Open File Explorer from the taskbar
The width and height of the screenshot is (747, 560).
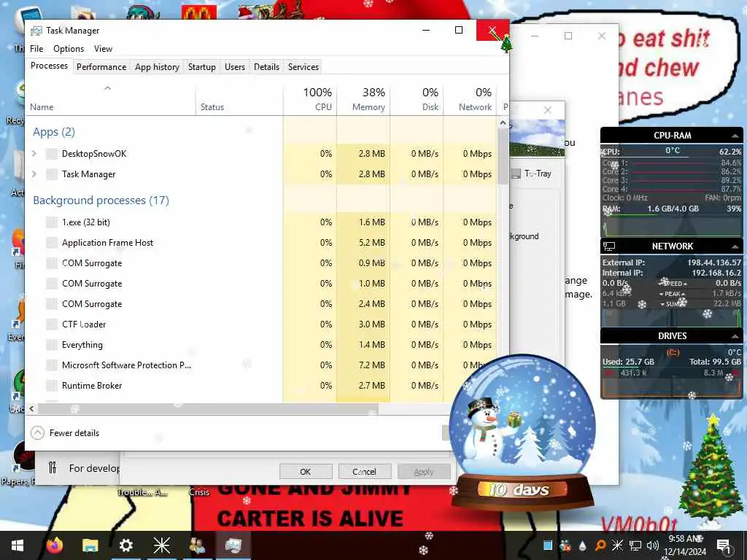click(90, 545)
